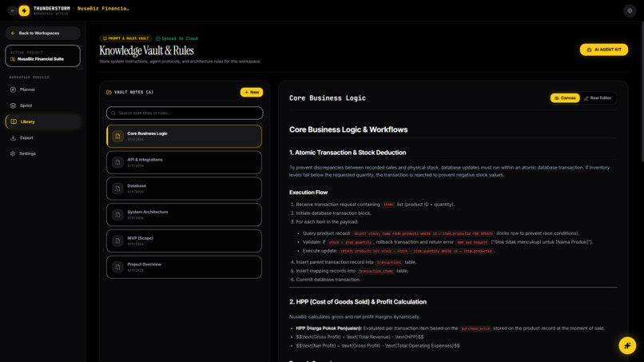Click the Atomic Transaction & Stock Deduction heading
644x362 pixels.
348,153
